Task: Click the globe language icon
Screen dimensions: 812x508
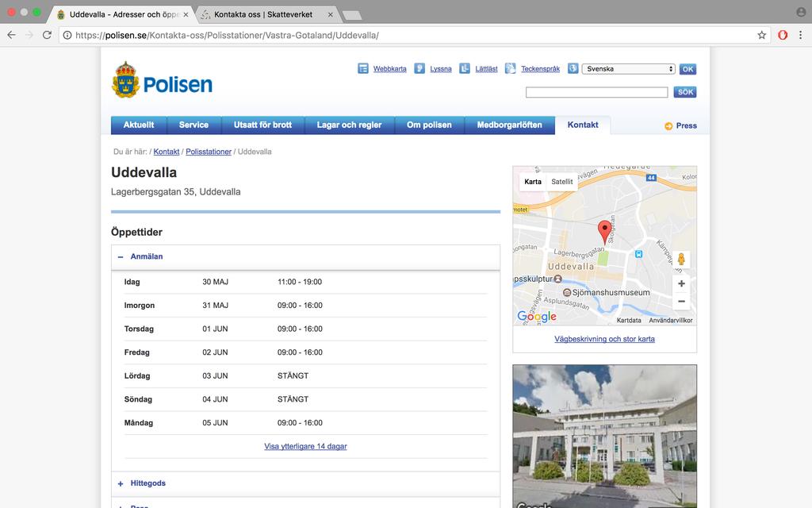Action: 573,68
